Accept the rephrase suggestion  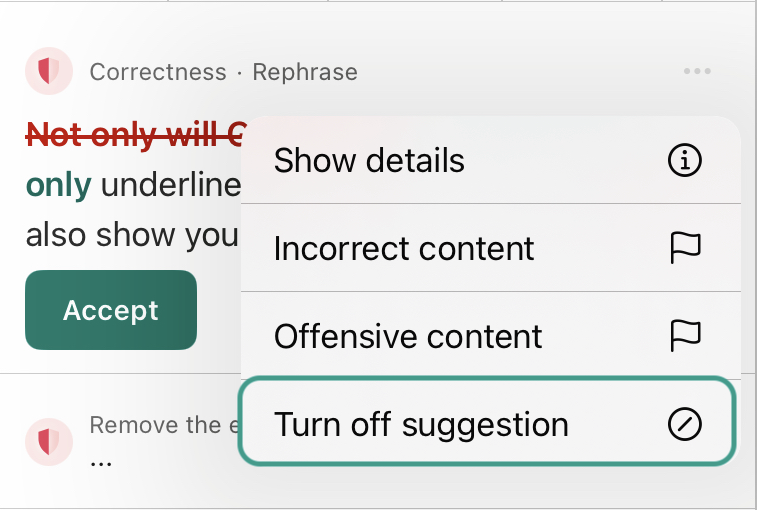[x=111, y=310]
